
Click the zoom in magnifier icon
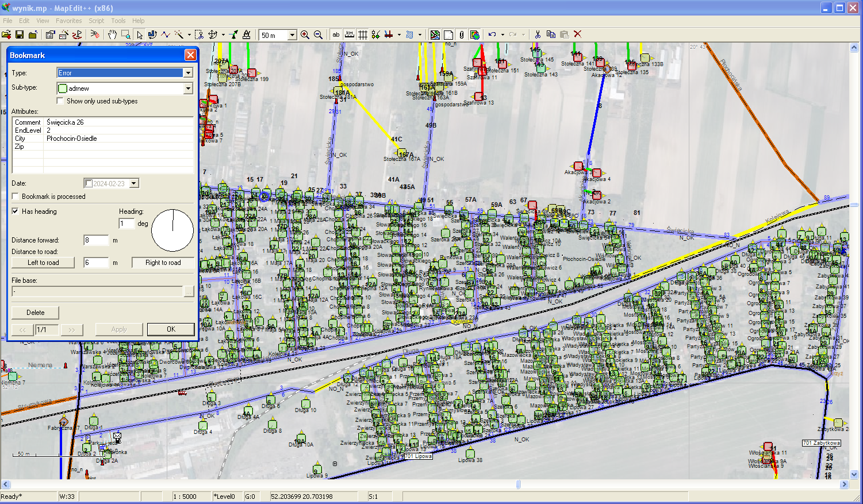[305, 35]
